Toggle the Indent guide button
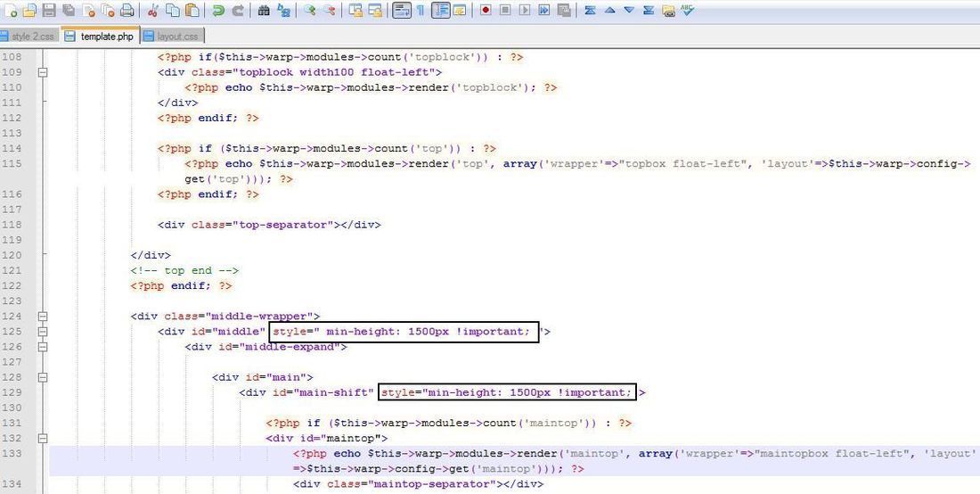This screenshot has height=494, width=980. (441, 11)
